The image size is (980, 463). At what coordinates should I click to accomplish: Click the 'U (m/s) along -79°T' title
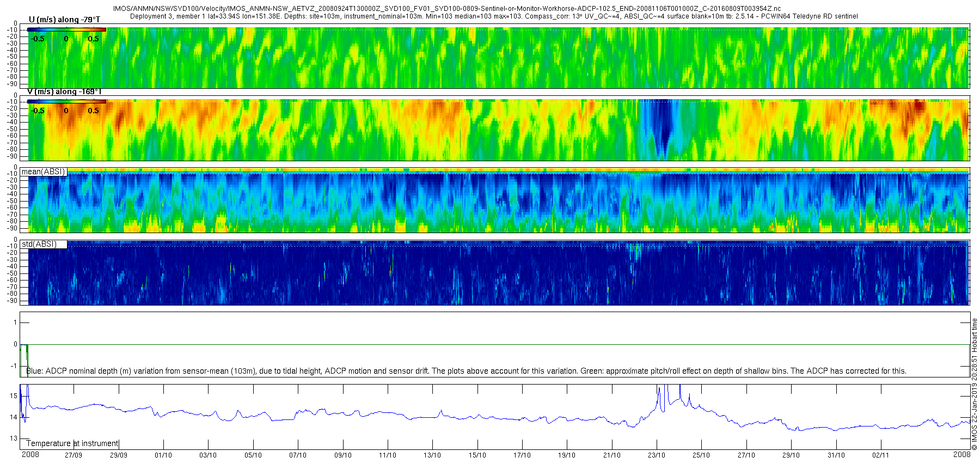pyautogui.click(x=64, y=20)
